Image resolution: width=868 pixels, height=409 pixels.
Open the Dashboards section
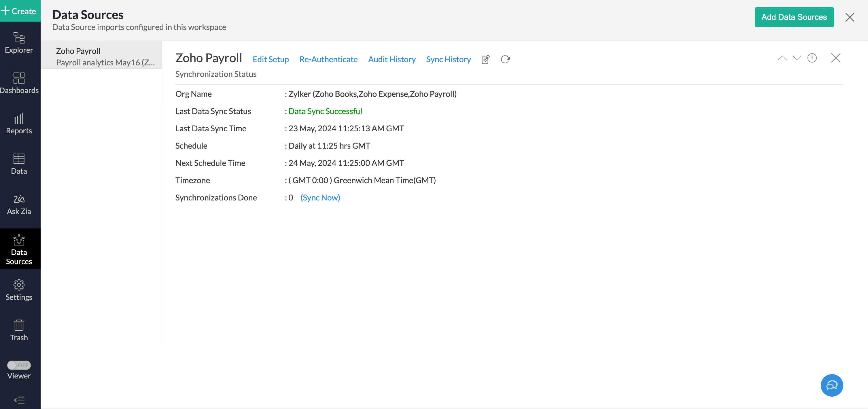coord(19,83)
